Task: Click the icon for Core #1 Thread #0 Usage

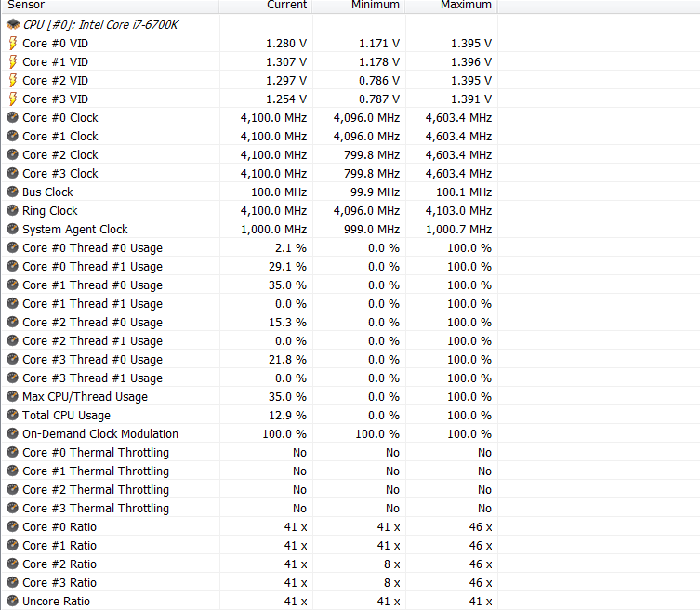Action: [12, 285]
